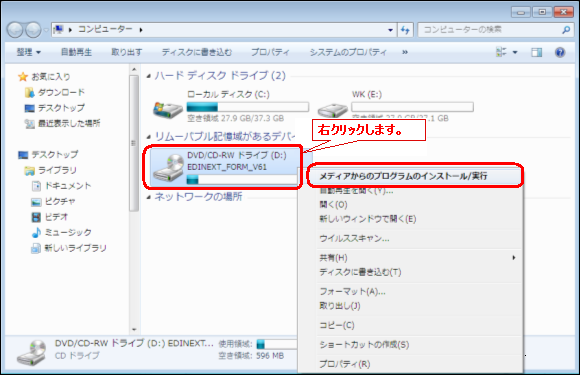Click the navigation pane scroll up arrow
The image size is (580, 375).
(134, 69)
